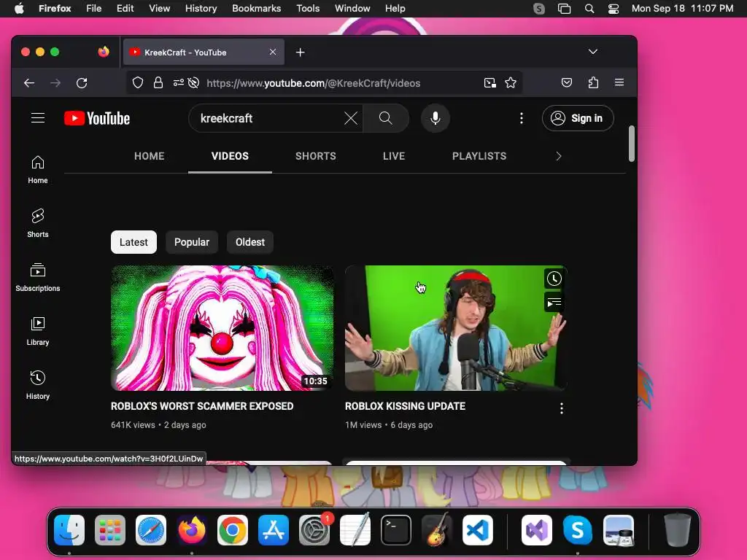Viewport: 747px width, 560px height.
Task: Open Terminal from the Dock
Action: tap(396, 530)
